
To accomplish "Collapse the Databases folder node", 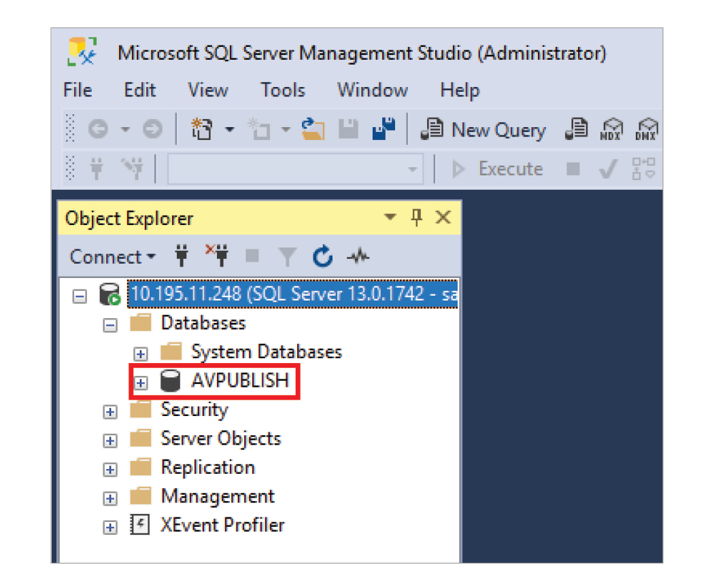I will pyautogui.click(x=109, y=326).
